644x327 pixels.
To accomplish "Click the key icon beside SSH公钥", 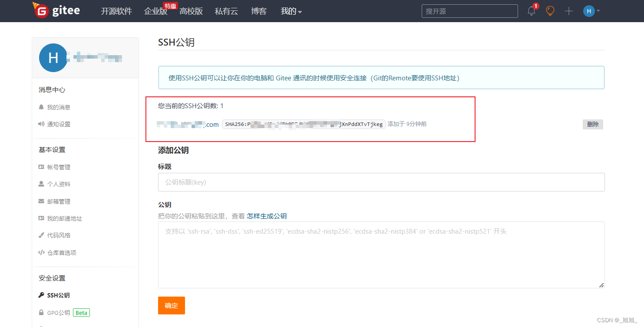I will (x=41, y=295).
